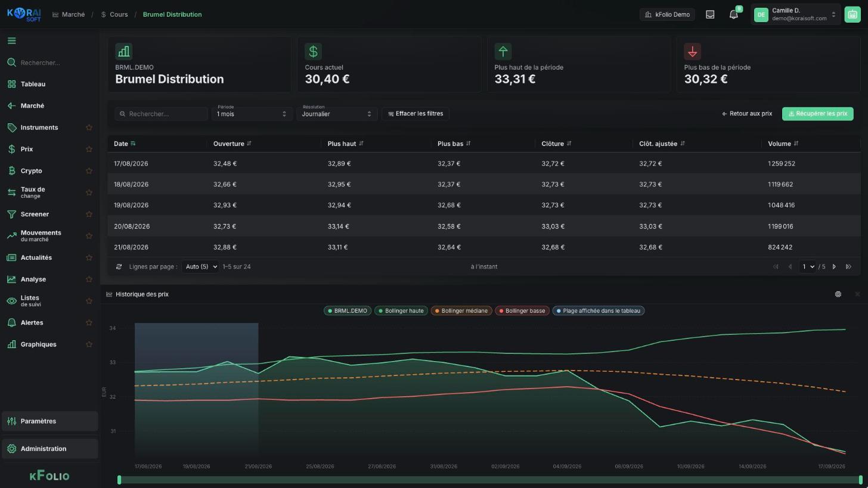This screenshot has height=488, width=868.
Task: Refresh the table with the reload icon
Action: pyautogui.click(x=119, y=267)
